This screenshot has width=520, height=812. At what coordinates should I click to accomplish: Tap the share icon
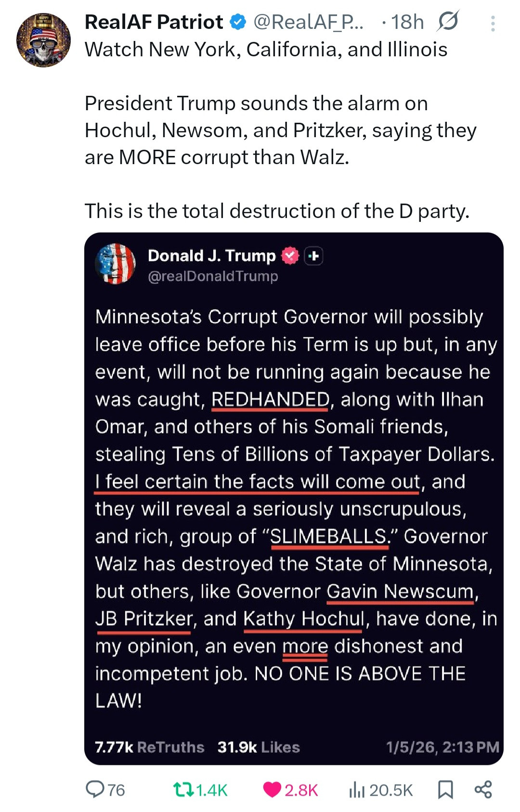coord(483,789)
